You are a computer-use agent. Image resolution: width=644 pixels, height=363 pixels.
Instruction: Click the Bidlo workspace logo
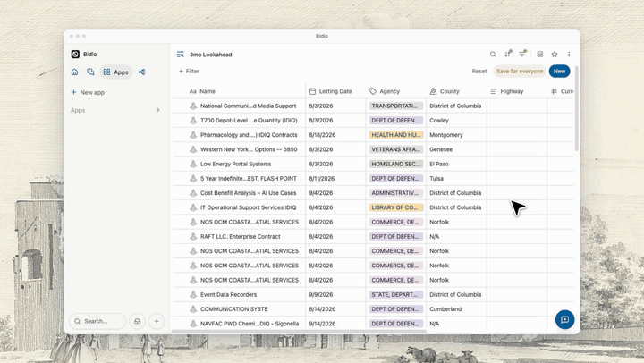(x=75, y=55)
